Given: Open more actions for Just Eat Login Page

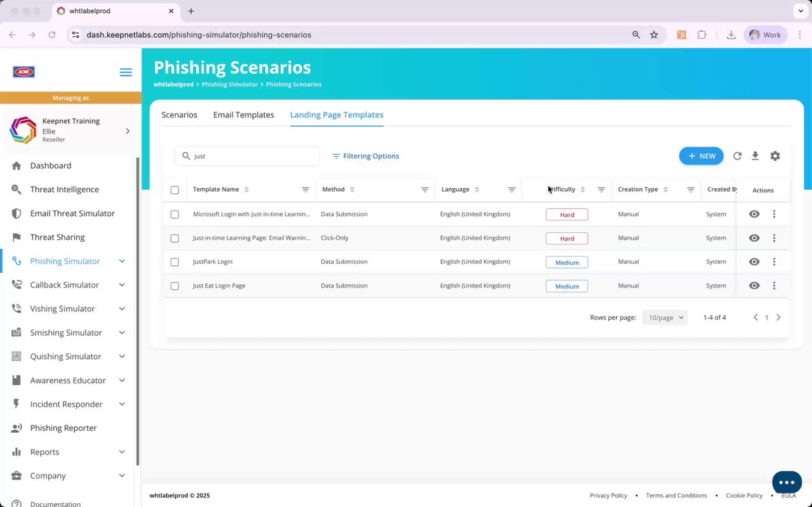Looking at the screenshot, I should (x=774, y=286).
